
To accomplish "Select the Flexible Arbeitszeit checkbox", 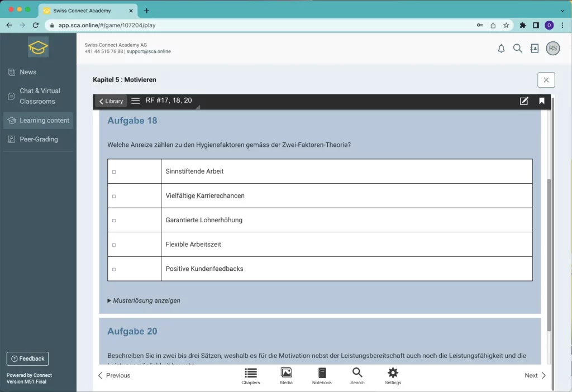I will tap(114, 245).
